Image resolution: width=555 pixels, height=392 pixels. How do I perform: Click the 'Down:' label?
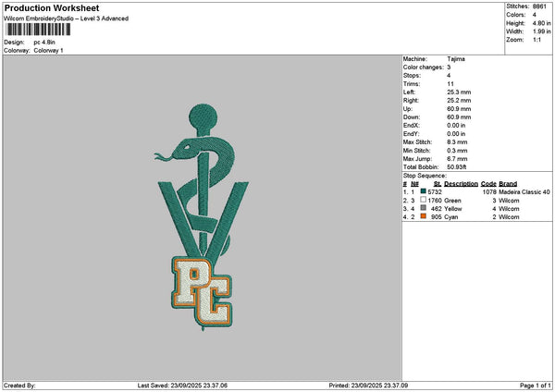pos(412,117)
